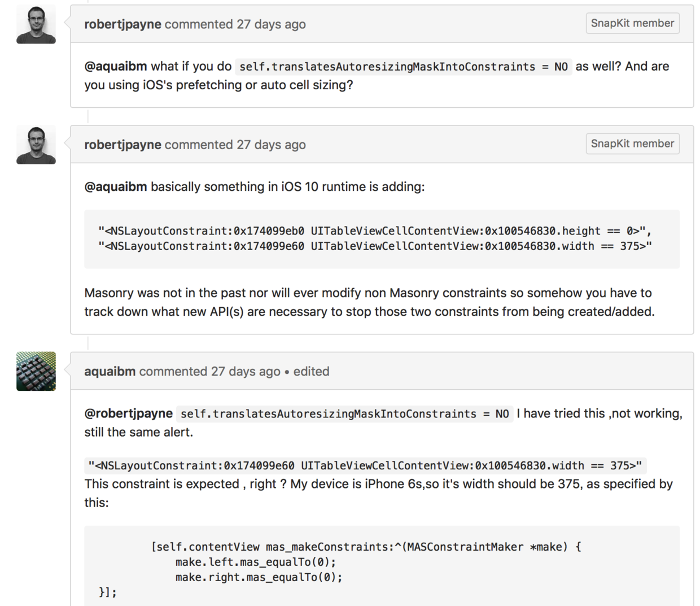
Task: Click robertjpayne's avatar beside the prefetching question comment
Action: coord(36,24)
